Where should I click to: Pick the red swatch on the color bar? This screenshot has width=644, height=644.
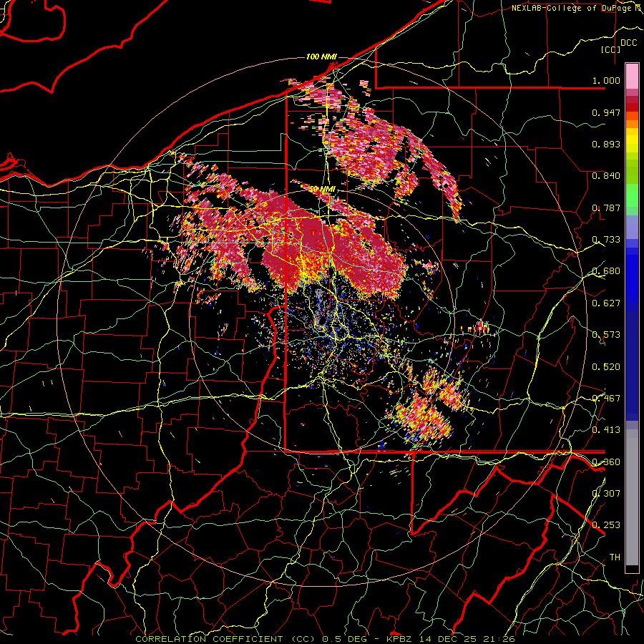(x=632, y=107)
